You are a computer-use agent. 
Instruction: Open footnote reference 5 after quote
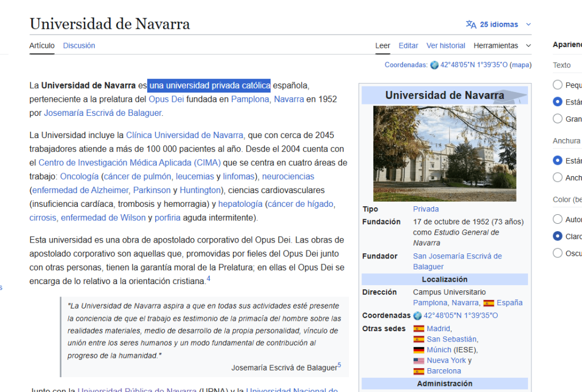(339, 365)
